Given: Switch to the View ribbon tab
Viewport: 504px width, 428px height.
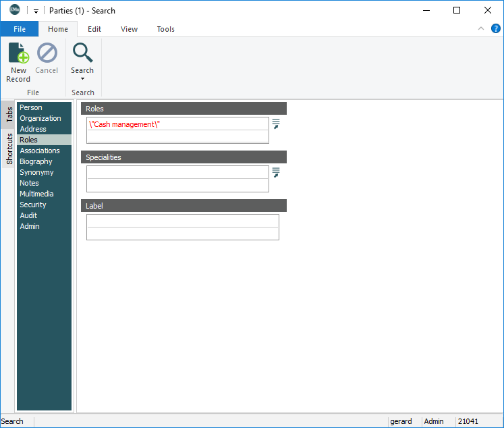Looking at the screenshot, I should coord(129,29).
